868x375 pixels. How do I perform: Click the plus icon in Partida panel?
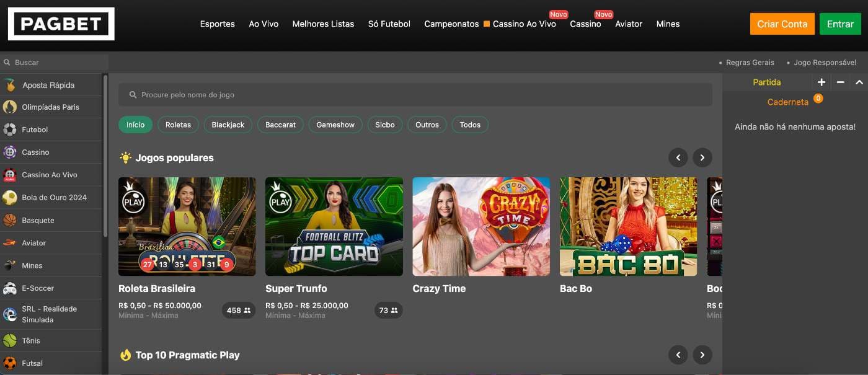[821, 82]
